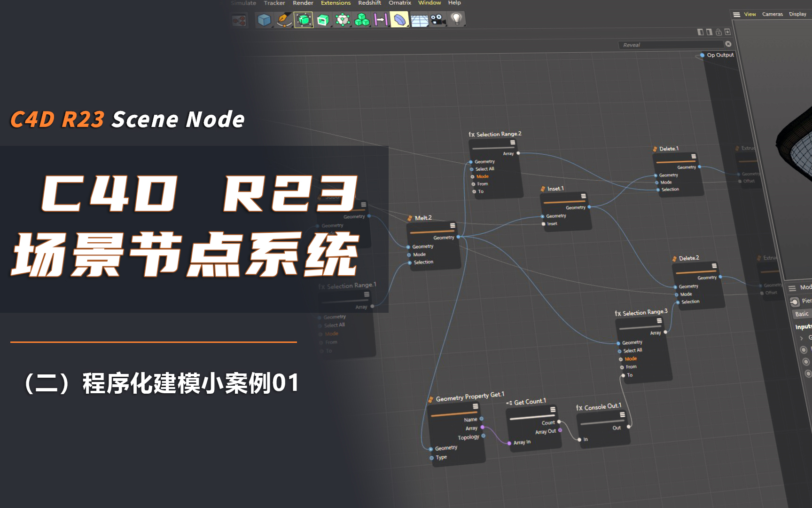Select the Delete.1 node title
Image resolution: width=812 pixels, height=508 pixels.
(669, 149)
